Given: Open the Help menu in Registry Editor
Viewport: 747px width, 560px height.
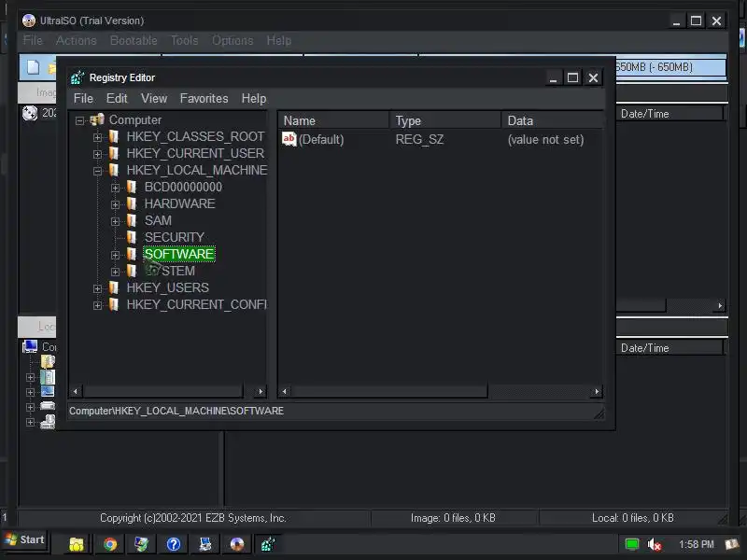Looking at the screenshot, I should tap(253, 99).
